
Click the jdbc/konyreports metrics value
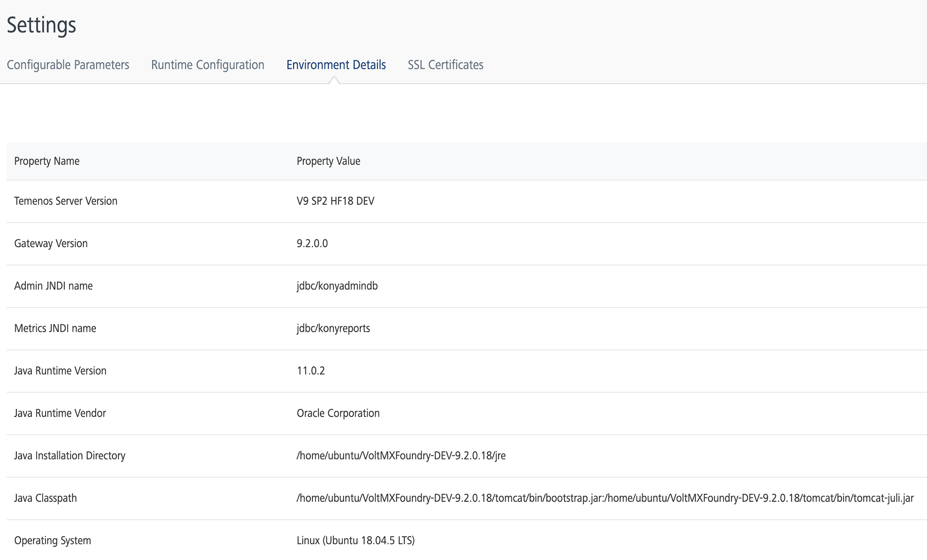coord(333,328)
